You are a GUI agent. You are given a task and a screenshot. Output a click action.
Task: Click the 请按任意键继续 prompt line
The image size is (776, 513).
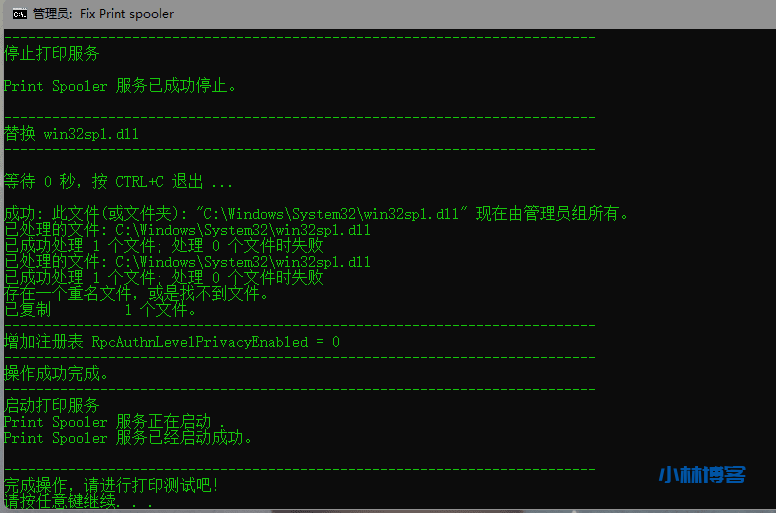click(x=78, y=501)
